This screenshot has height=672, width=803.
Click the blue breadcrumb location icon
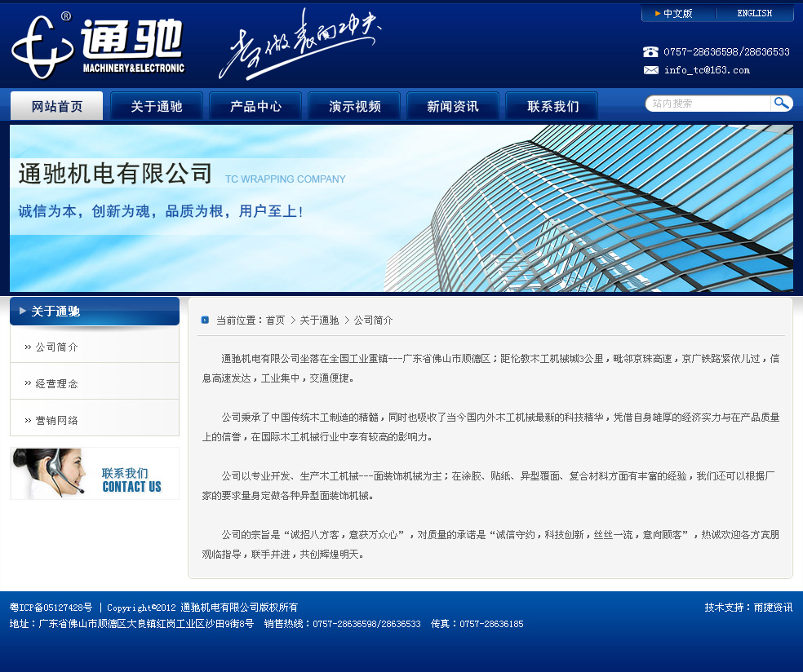205,321
